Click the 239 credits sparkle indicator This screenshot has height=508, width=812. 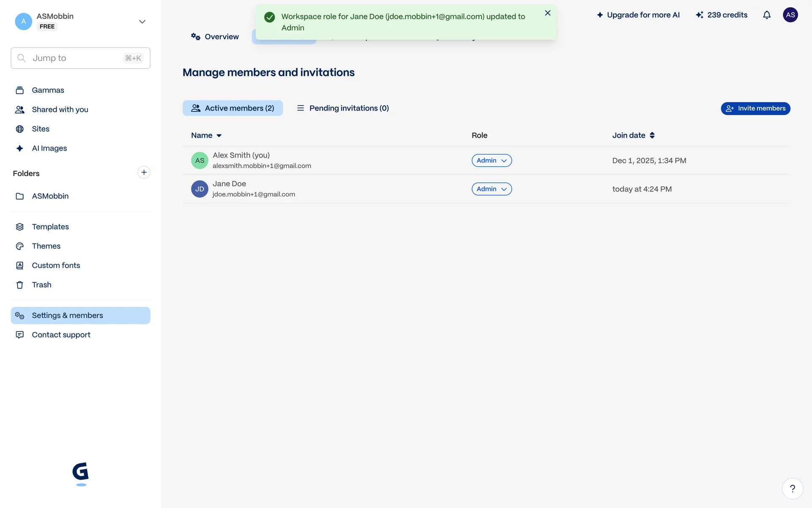pos(721,15)
